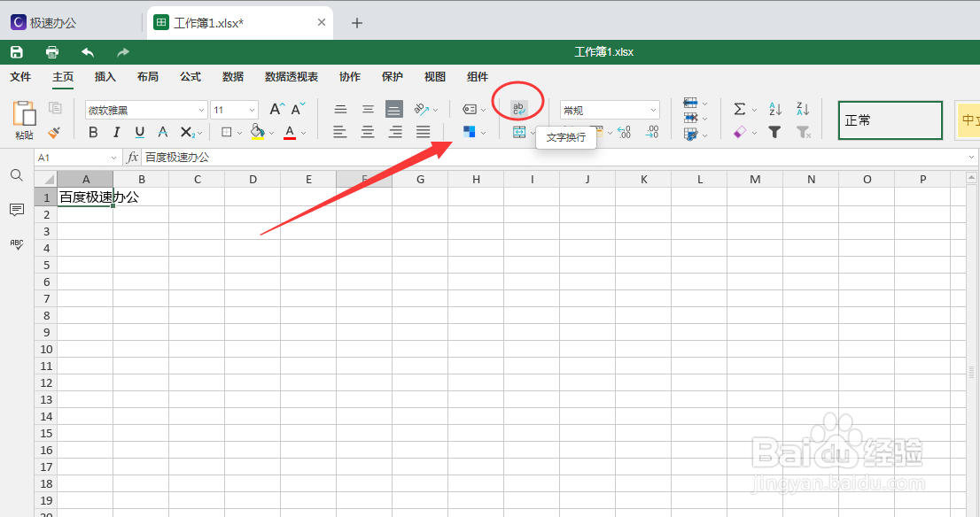Save the workbook

click(x=16, y=51)
